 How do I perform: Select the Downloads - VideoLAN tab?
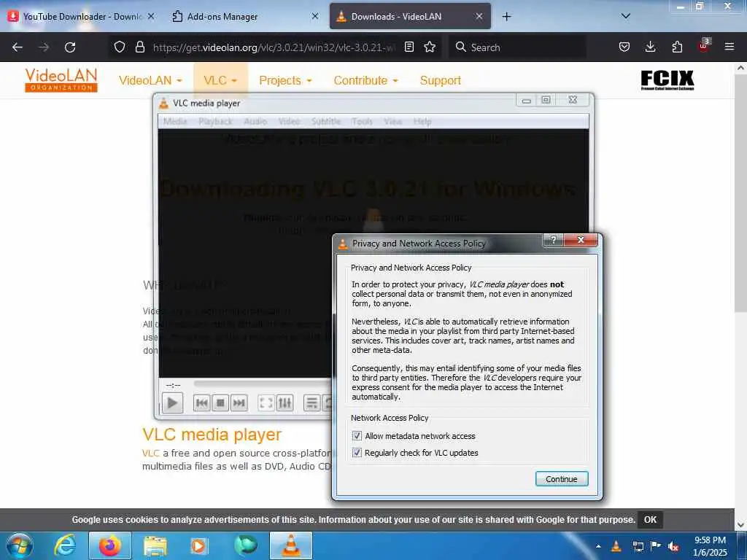410,16
